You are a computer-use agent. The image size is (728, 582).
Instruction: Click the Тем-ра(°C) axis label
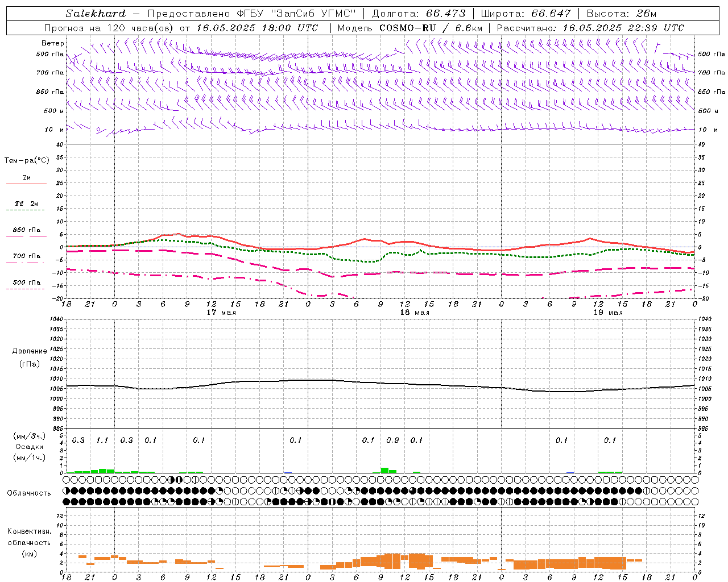pyautogui.click(x=27, y=161)
